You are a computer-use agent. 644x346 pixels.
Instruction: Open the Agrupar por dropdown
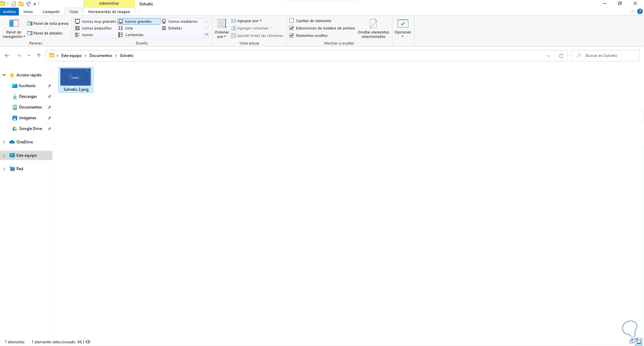click(x=246, y=21)
